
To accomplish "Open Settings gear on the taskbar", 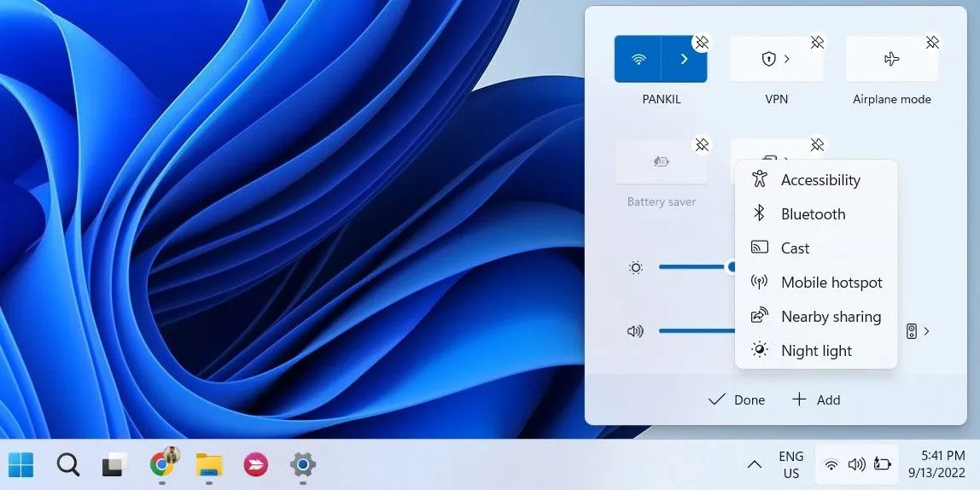I will click(303, 464).
